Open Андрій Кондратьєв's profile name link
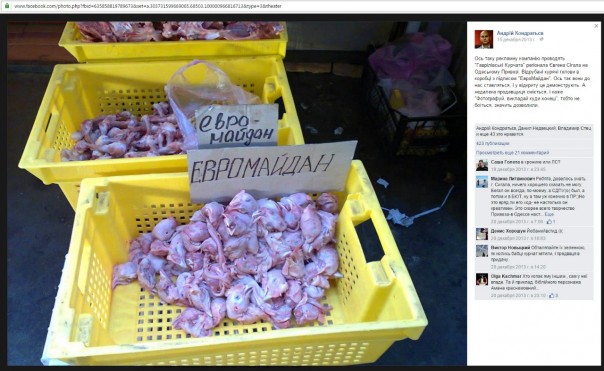The image size is (604, 371). (520, 33)
